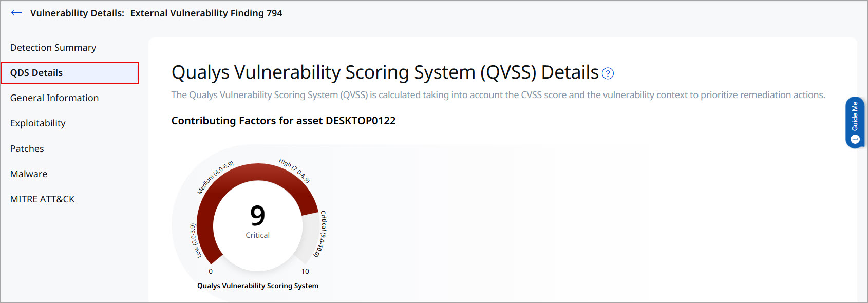Screen dimensions: 868x303
Task: Open the Guide Me side tab
Action: (855, 123)
